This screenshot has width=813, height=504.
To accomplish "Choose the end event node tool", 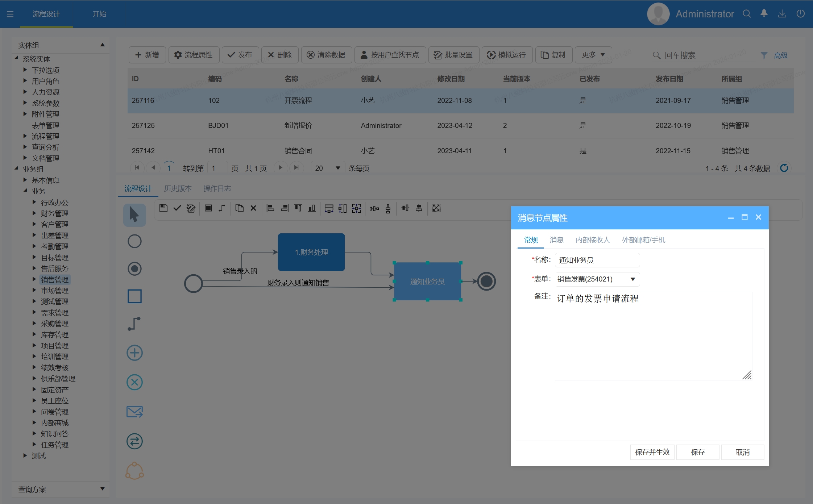I will click(134, 269).
